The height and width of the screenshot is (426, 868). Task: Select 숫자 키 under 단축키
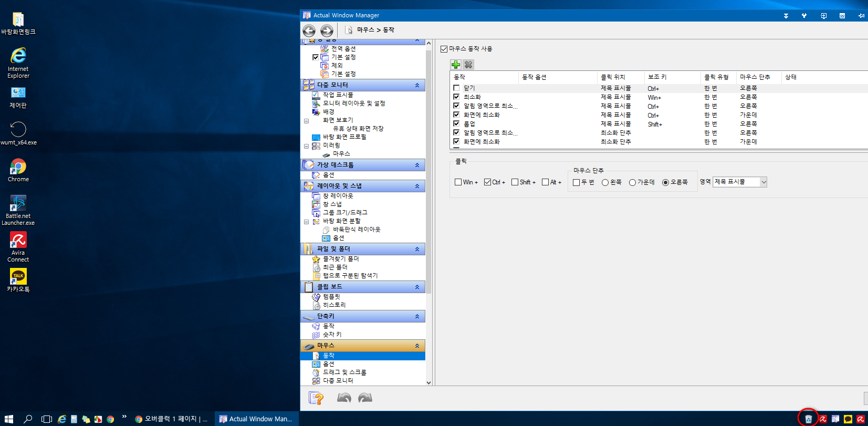(x=332, y=335)
